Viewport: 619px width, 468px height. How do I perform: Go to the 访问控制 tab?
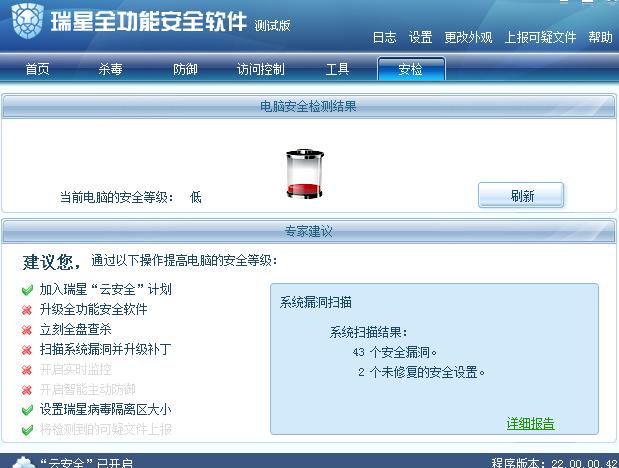click(261, 70)
